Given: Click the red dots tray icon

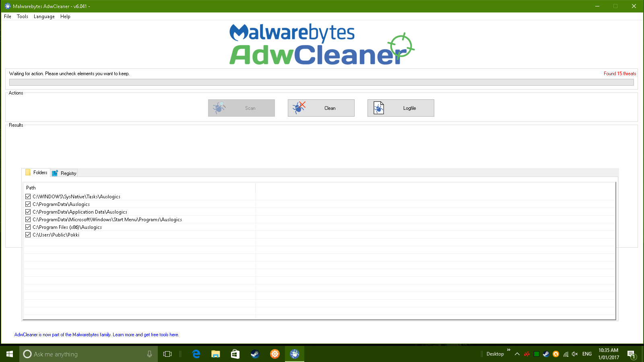Looking at the screenshot, I should pyautogui.click(x=527, y=354).
